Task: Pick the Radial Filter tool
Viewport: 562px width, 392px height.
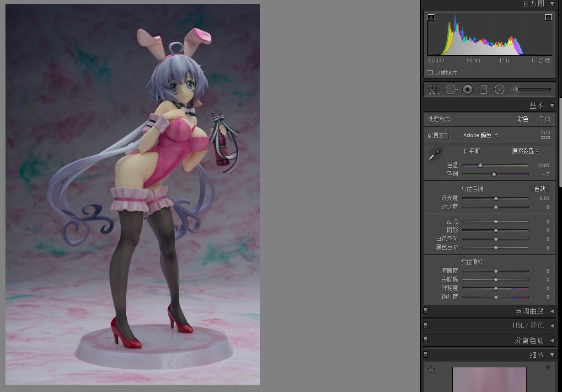Action: tap(499, 90)
